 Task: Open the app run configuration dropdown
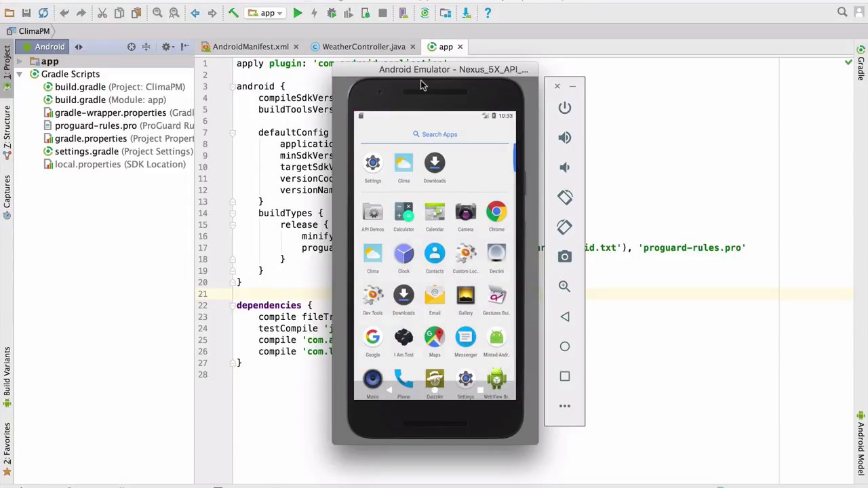[267, 13]
